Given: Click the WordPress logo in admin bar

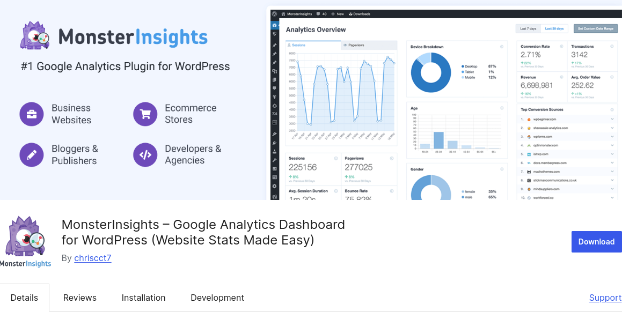Looking at the screenshot, I should (274, 14).
